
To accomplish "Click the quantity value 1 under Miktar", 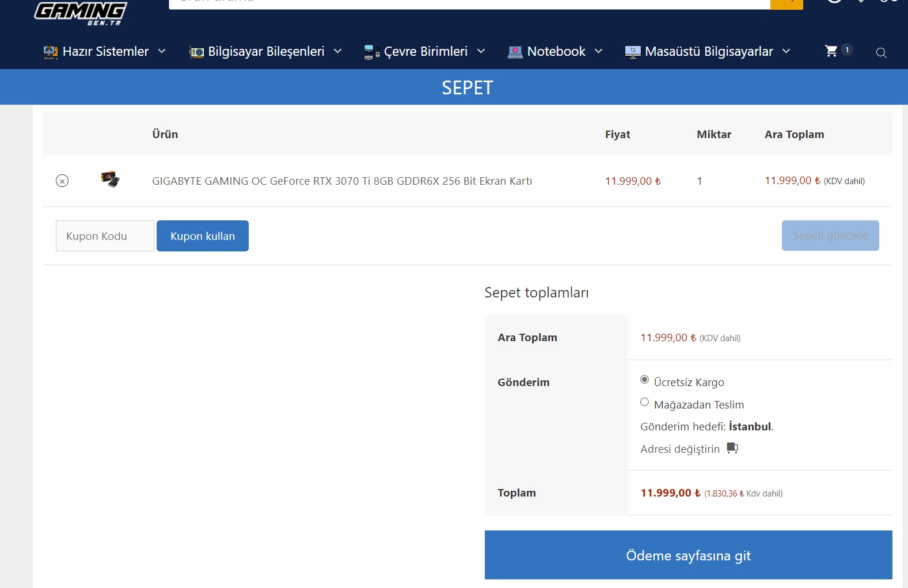I will (700, 181).
